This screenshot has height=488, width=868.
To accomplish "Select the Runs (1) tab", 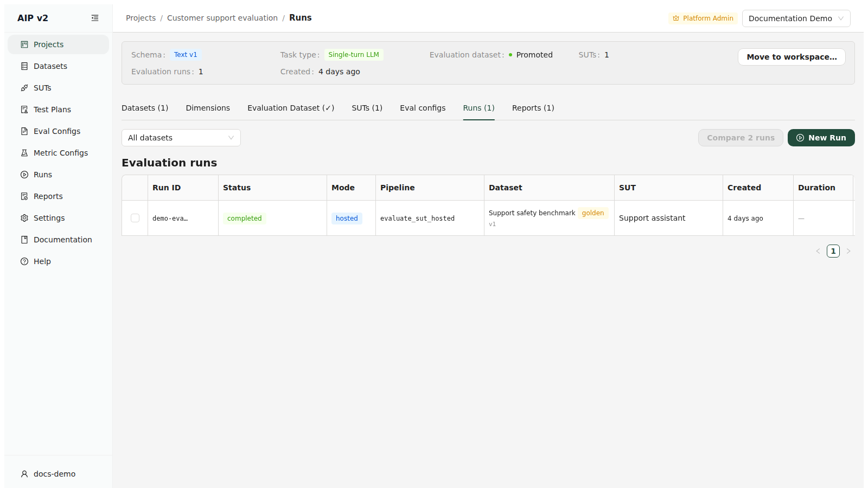I will coord(479,108).
